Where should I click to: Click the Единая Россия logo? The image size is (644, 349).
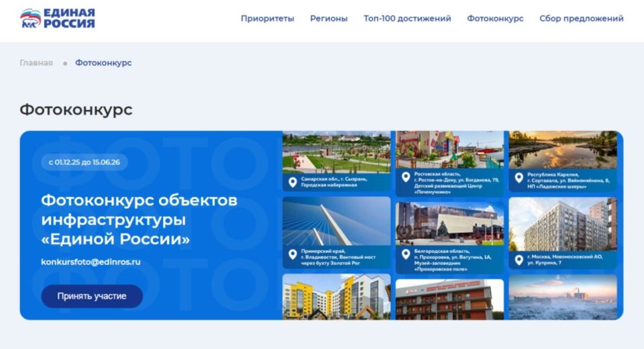[x=58, y=19]
